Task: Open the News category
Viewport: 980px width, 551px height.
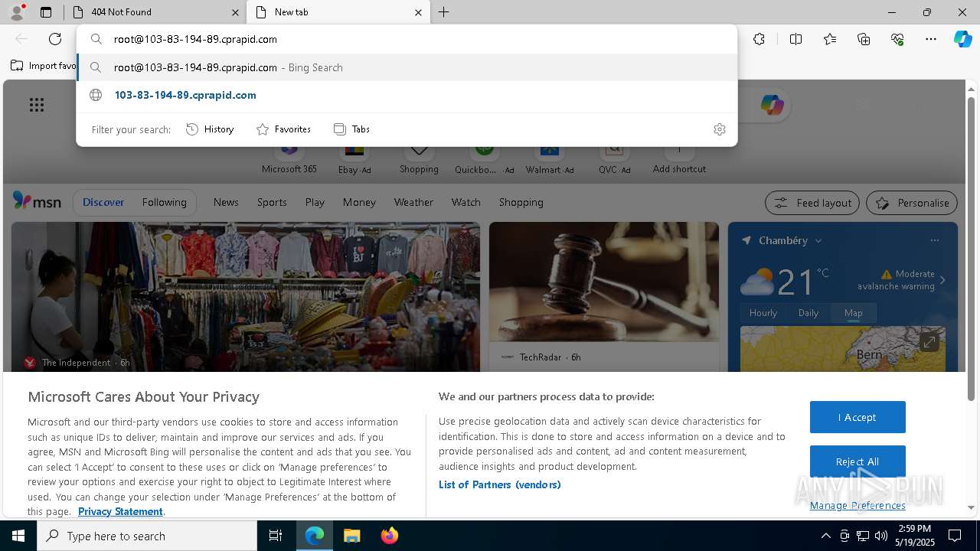Action: pos(226,202)
